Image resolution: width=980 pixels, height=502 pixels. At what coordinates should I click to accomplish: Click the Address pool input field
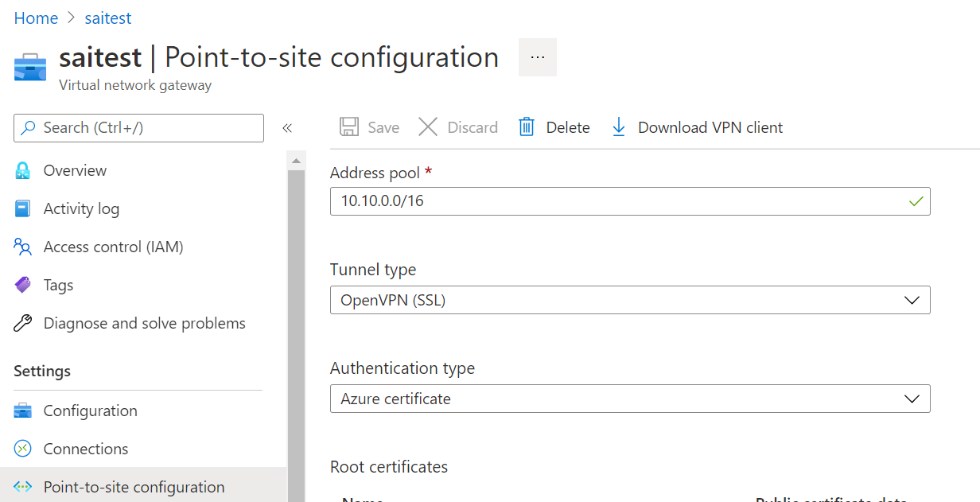click(630, 201)
